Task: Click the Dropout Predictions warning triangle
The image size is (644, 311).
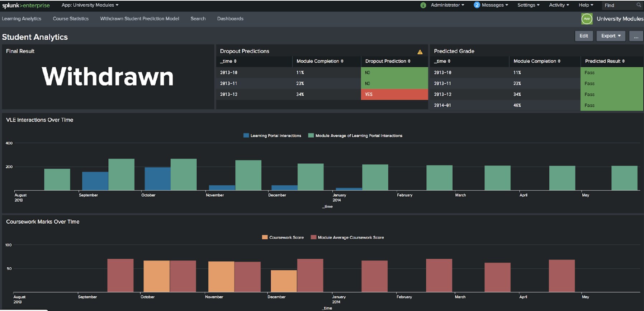Action: 420,52
